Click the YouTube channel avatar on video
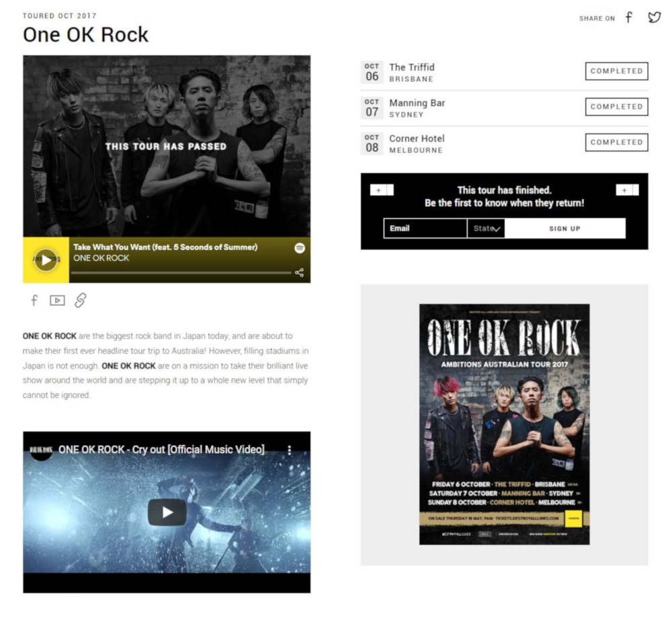The height and width of the screenshot is (622, 672). (x=41, y=450)
